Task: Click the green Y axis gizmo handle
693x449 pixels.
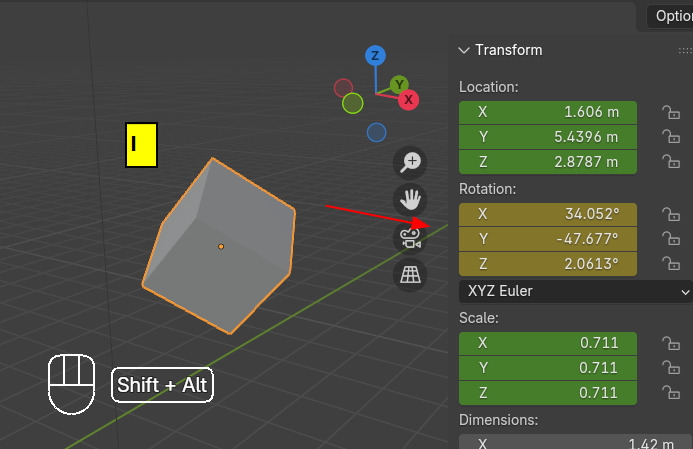Action: pyautogui.click(x=399, y=84)
